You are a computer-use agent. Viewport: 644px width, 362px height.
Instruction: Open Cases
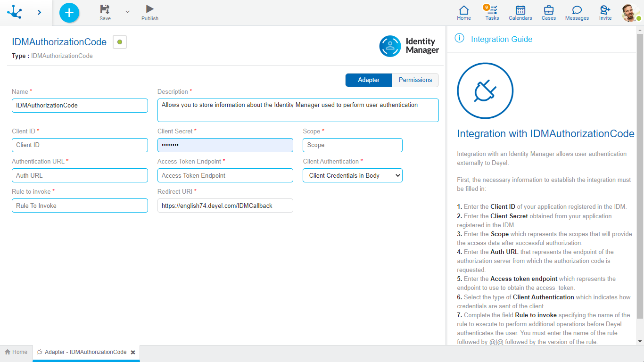[x=549, y=13]
